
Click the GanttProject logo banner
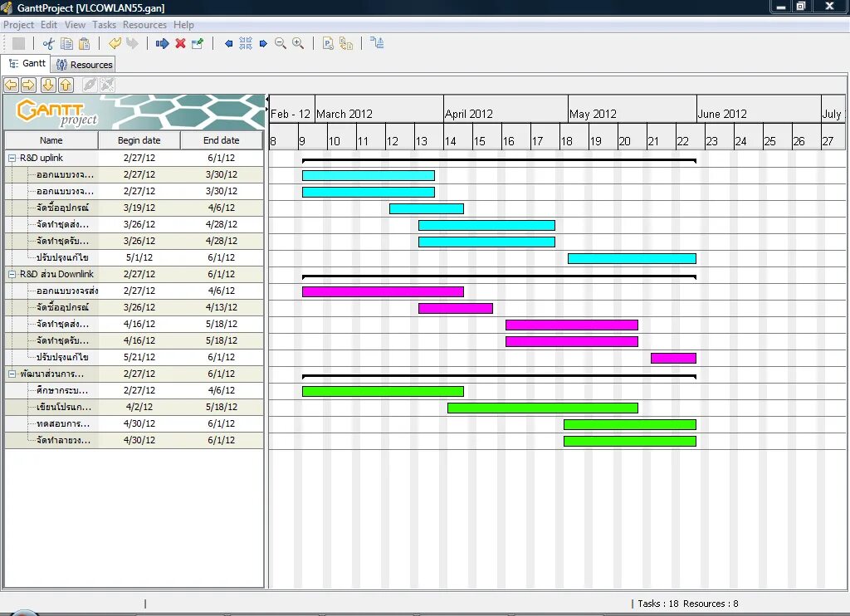(134, 112)
